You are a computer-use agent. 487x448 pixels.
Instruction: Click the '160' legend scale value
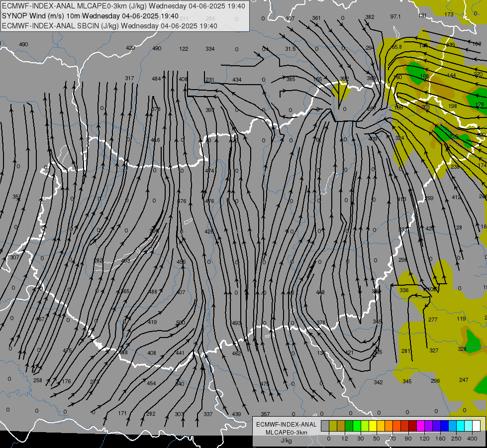(440, 439)
